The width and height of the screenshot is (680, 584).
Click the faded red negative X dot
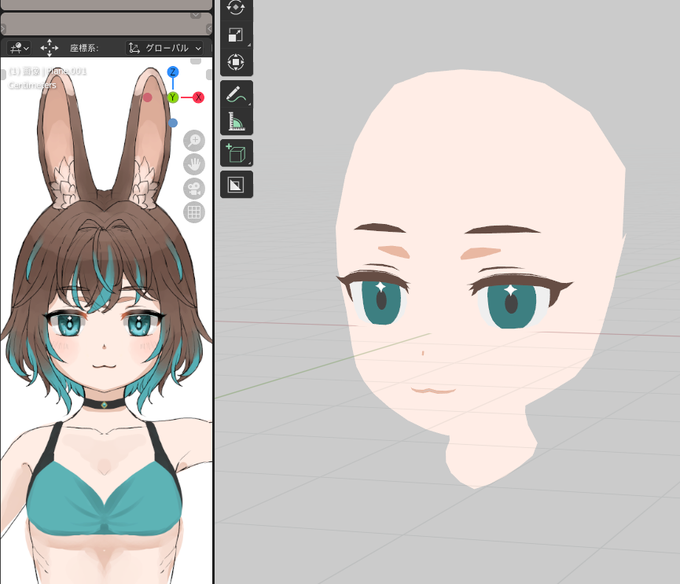(x=147, y=98)
